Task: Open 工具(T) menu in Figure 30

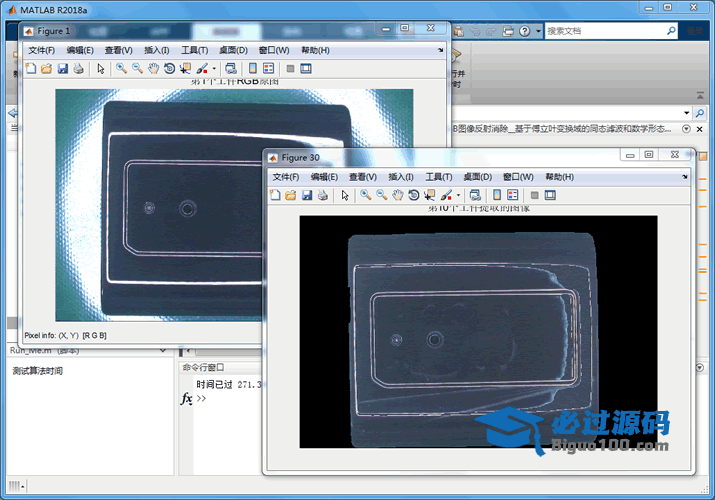Action: (439, 177)
